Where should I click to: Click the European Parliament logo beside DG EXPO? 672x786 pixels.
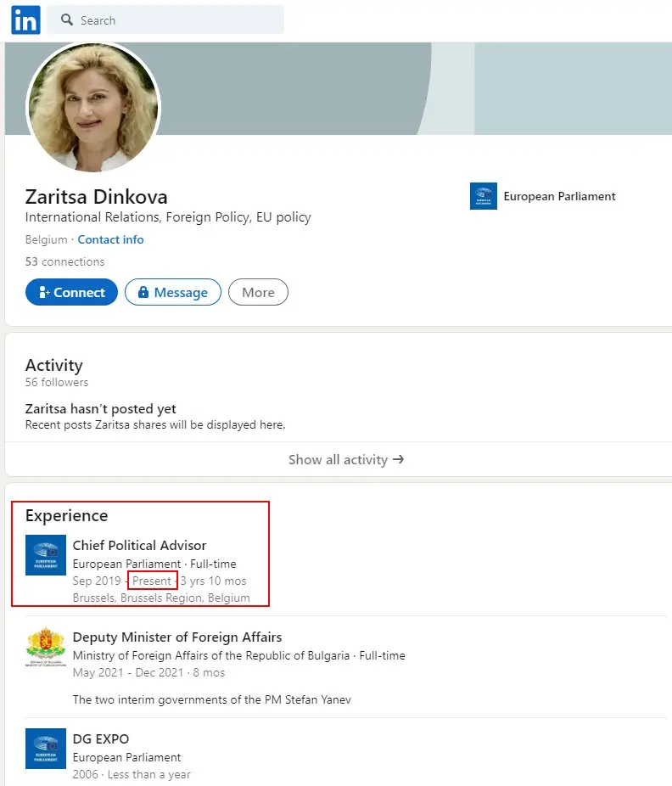(x=46, y=748)
